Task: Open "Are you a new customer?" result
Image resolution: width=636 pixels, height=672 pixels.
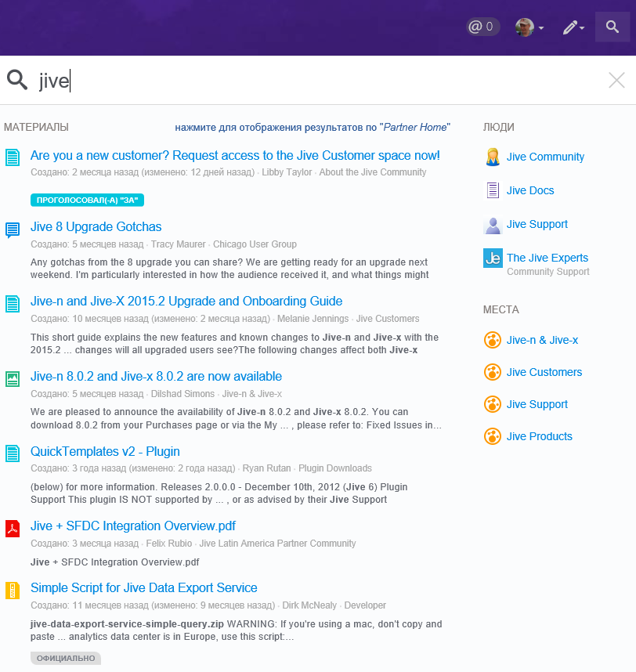Action: point(235,156)
